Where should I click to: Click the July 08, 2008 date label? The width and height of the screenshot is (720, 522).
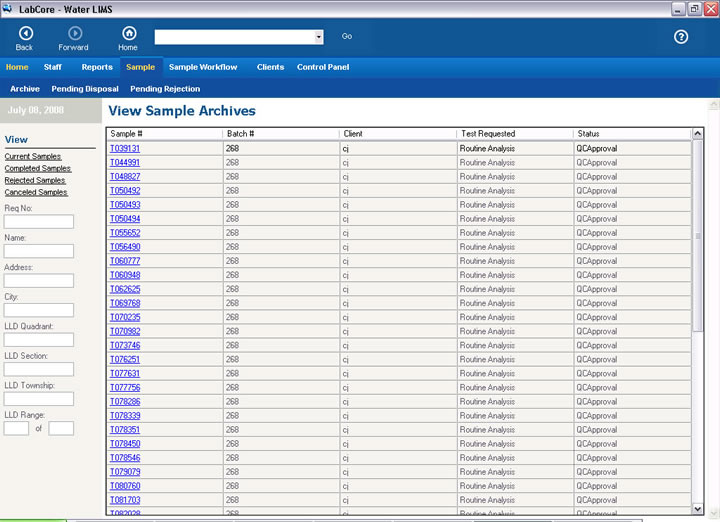coord(36,110)
